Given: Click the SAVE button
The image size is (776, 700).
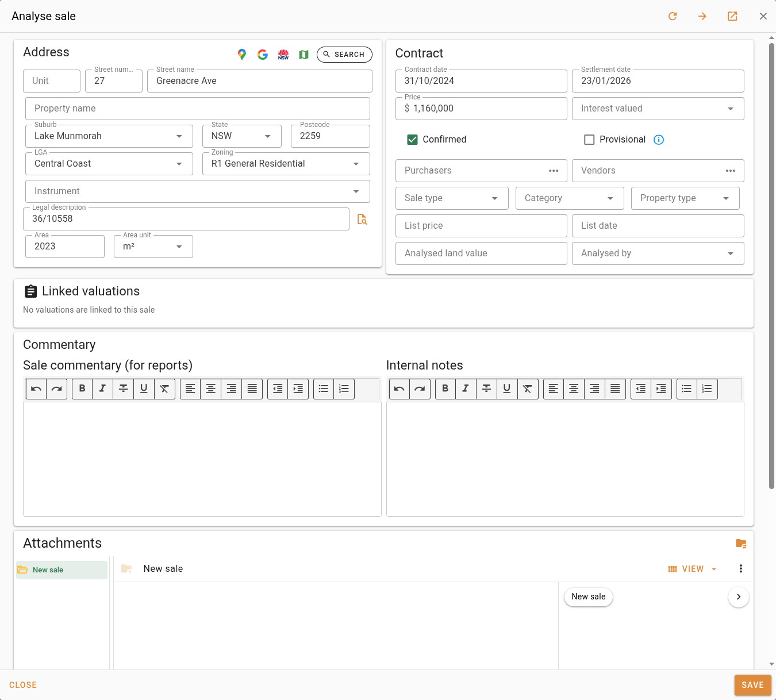Looking at the screenshot, I should tap(753, 685).
